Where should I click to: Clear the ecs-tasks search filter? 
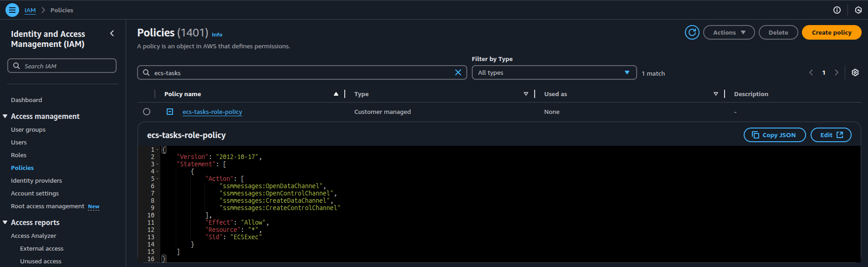458,73
